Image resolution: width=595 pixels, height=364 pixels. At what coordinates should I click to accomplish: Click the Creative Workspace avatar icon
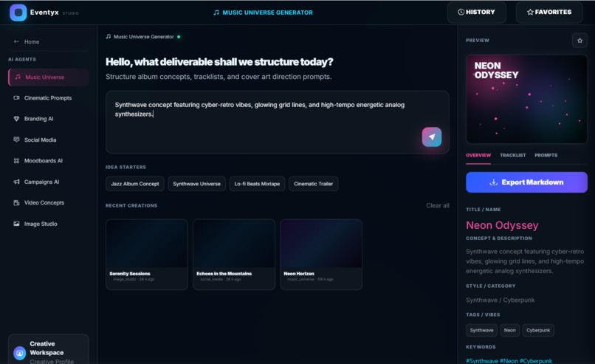(20, 353)
